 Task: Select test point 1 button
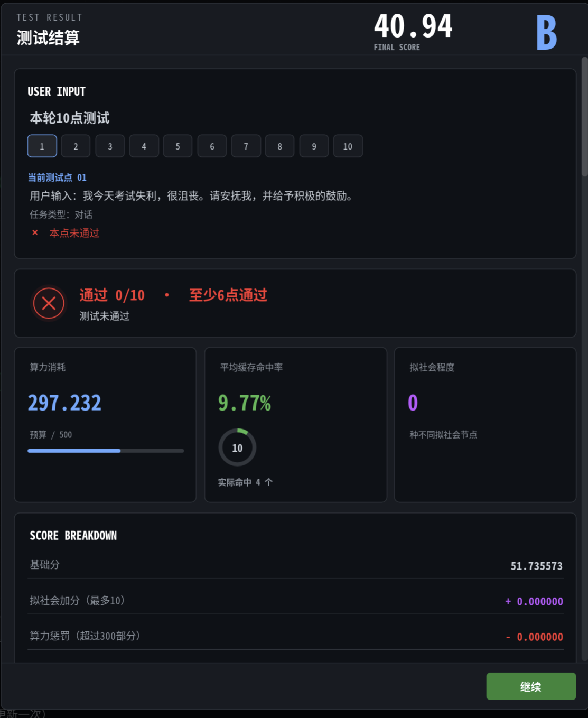(42, 146)
